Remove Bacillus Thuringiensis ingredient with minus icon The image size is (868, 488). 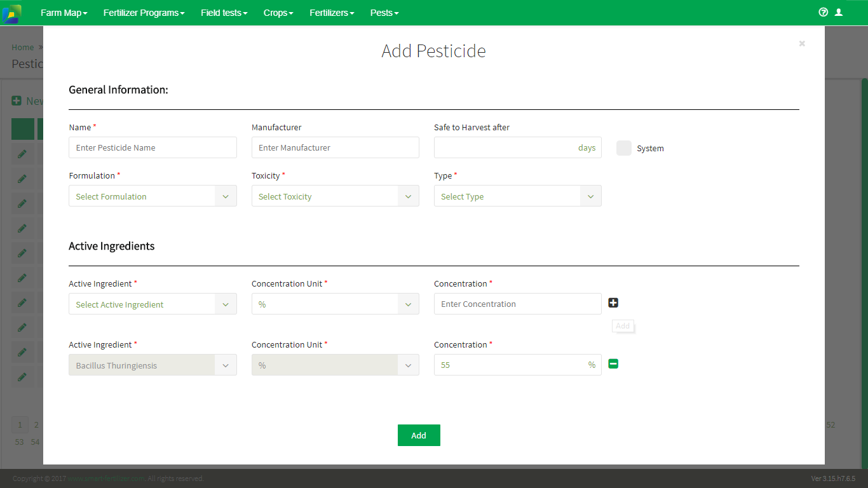(613, 364)
